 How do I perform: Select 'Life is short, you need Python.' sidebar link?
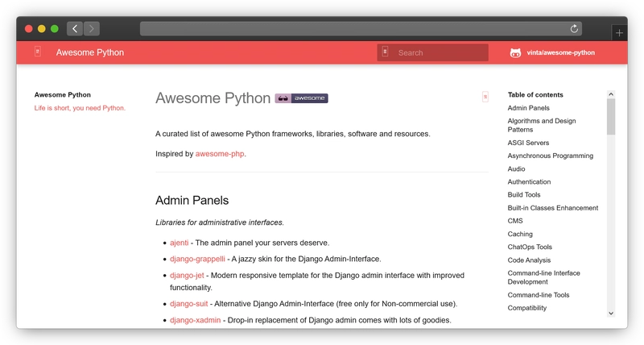tap(80, 108)
